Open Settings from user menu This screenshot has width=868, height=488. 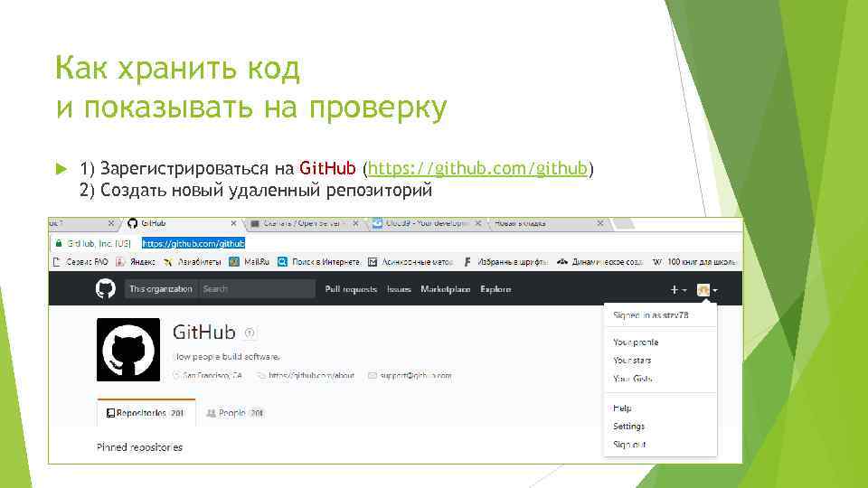click(629, 426)
